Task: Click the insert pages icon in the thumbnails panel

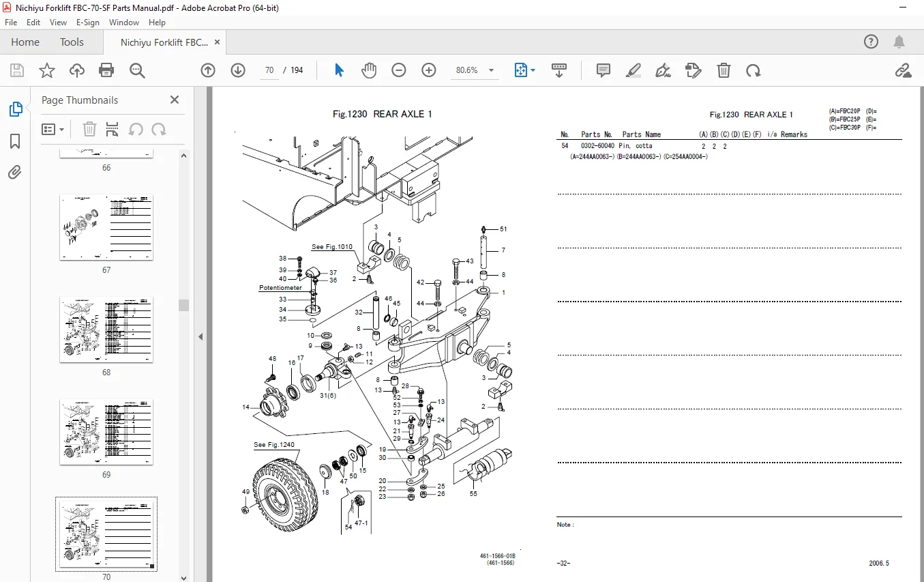Action: 113,129
